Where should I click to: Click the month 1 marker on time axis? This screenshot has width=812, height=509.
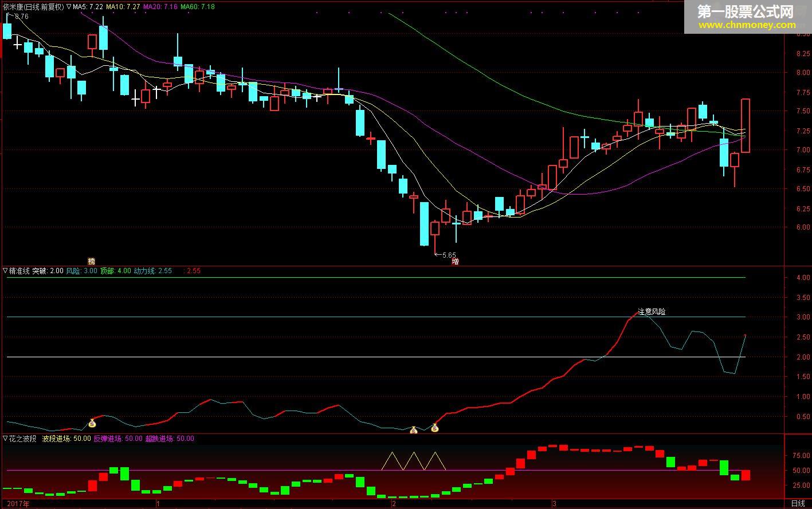coord(158,504)
